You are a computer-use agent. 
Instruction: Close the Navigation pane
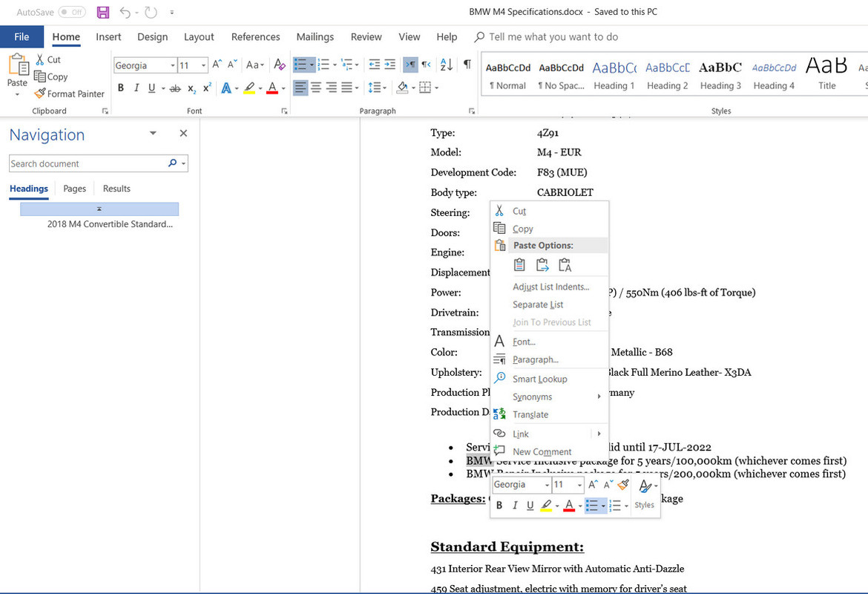(183, 133)
